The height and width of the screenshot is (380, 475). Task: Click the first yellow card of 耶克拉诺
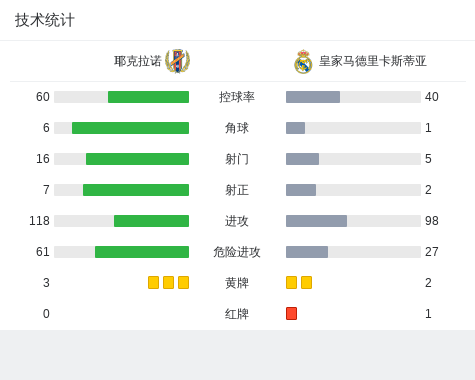pos(153,283)
